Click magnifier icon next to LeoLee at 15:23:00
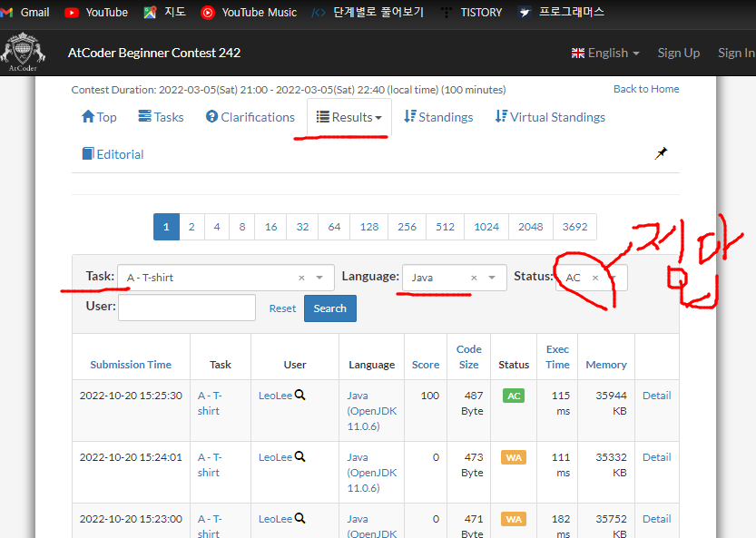Screen dimensions: 756x538 (299, 518)
